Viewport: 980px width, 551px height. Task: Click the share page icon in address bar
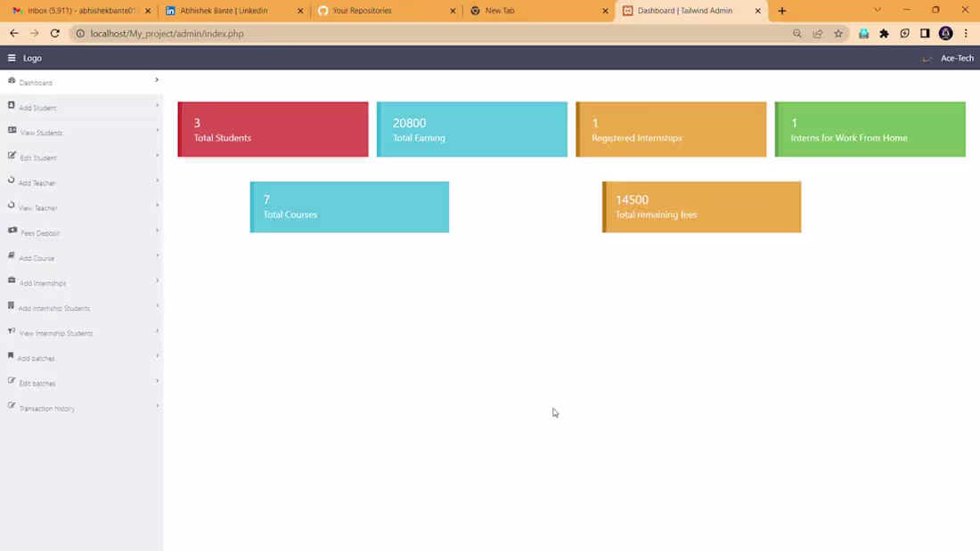point(818,34)
